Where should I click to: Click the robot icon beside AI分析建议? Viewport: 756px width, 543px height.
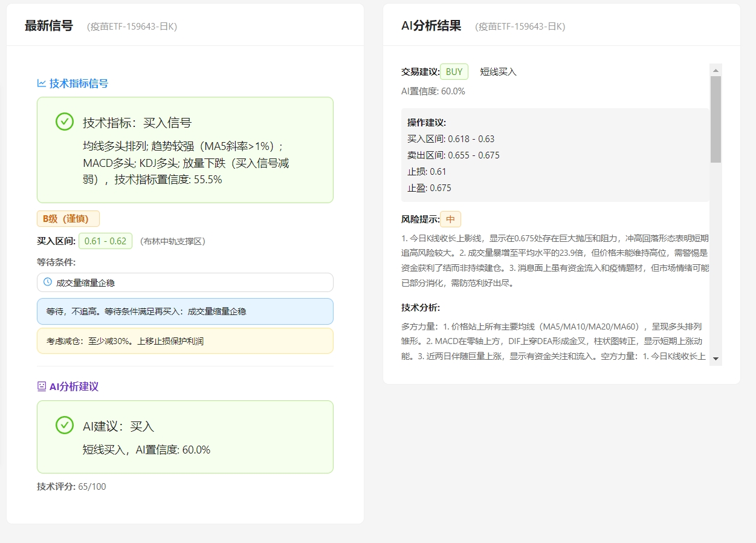pos(42,386)
